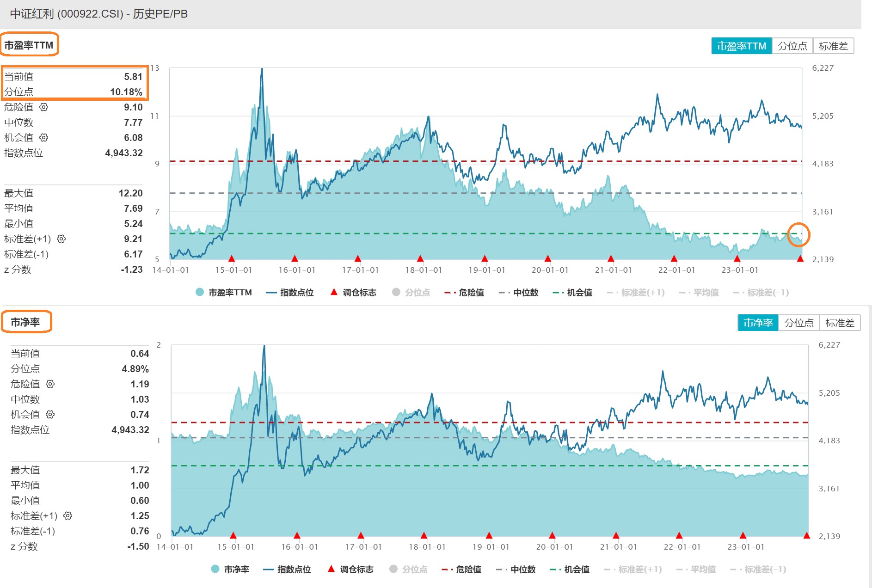Click the PB z-score value -1.50
The width and height of the screenshot is (872, 588).
(138, 546)
